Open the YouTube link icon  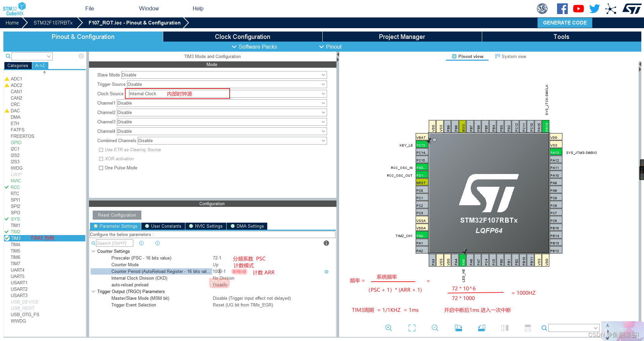pos(578,9)
